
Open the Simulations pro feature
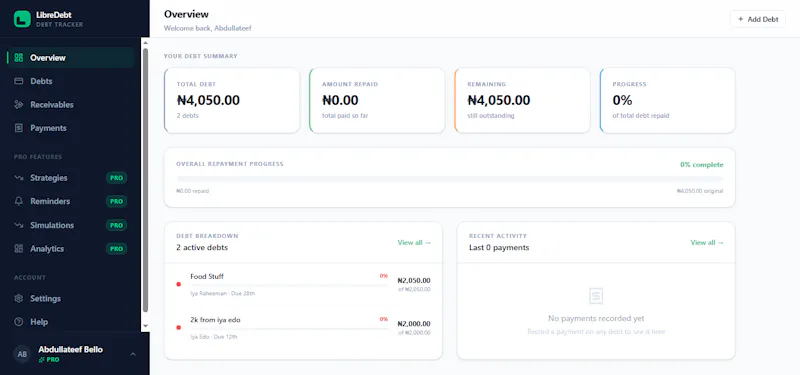pyautogui.click(x=70, y=225)
